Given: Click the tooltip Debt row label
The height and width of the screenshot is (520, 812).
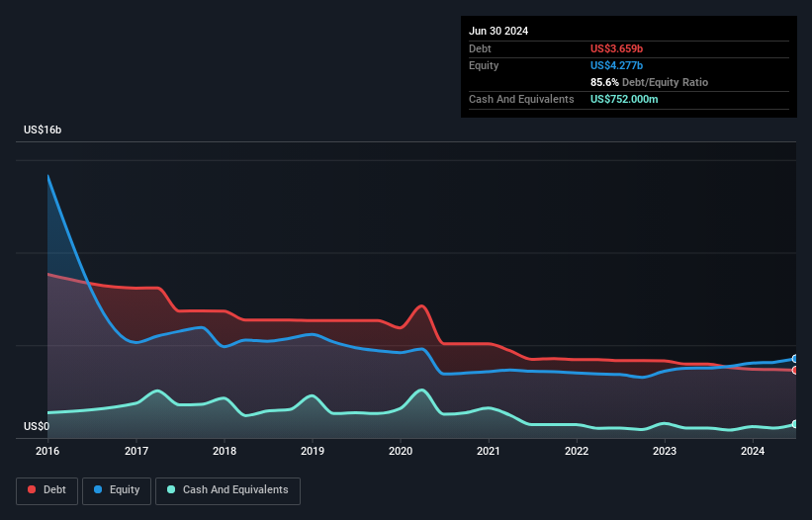Looking at the screenshot, I should (480, 48).
